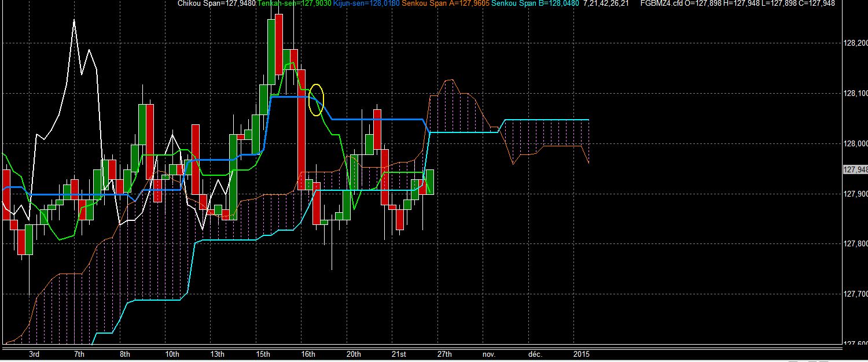This screenshot has width=868, height=362.
Task: Click the 3rd date axis label
Action: (x=34, y=353)
